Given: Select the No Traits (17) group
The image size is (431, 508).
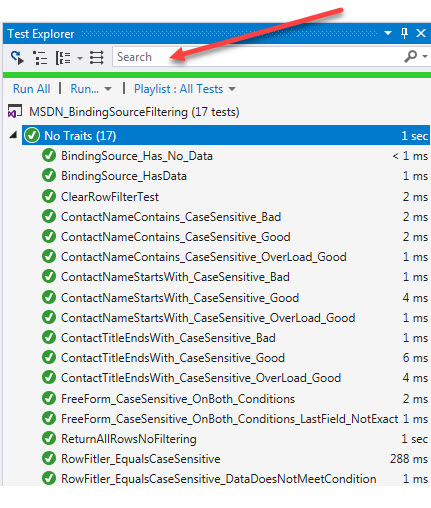Looking at the screenshot, I should [226, 135].
